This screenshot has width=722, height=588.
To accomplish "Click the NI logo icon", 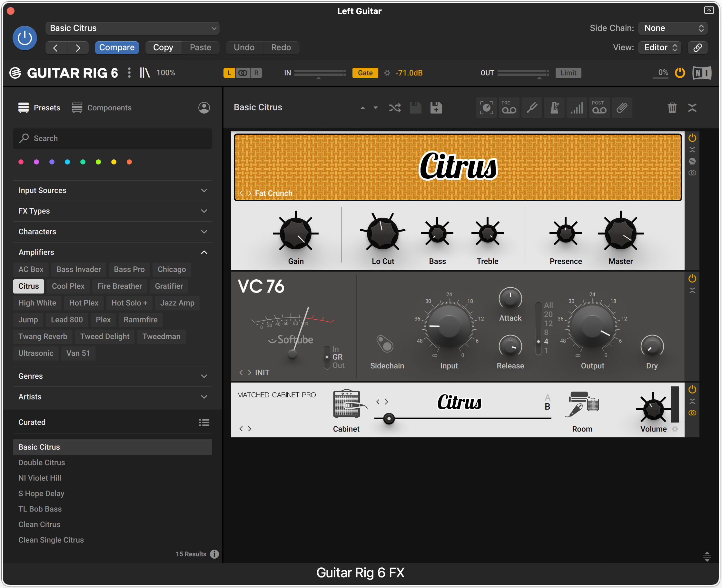I will click(702, 73).
